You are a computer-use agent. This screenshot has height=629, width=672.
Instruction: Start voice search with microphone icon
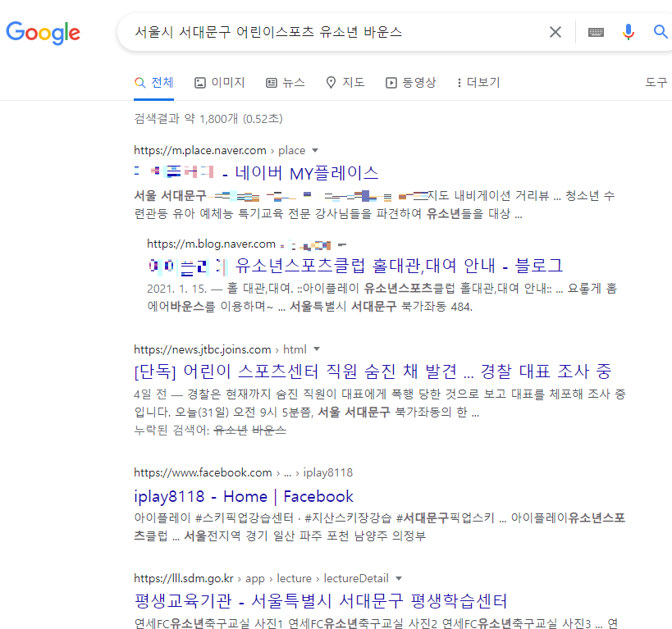click(x=629, y=32)
